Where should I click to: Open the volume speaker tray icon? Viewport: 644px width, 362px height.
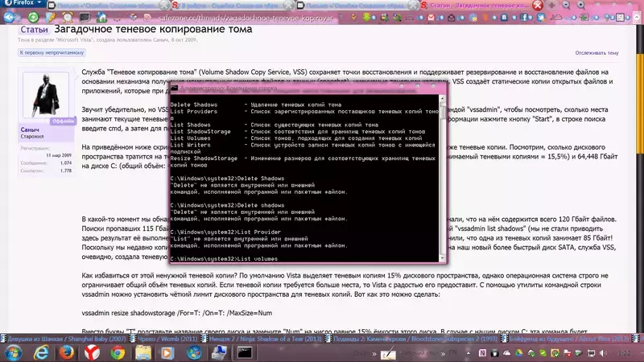[x=603, y=353]
